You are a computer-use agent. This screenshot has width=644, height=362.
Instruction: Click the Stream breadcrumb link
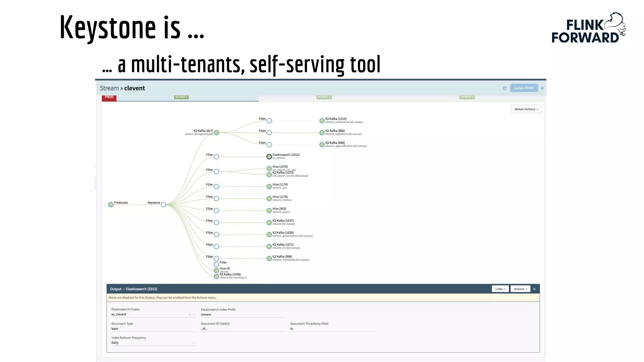(109, 88)
